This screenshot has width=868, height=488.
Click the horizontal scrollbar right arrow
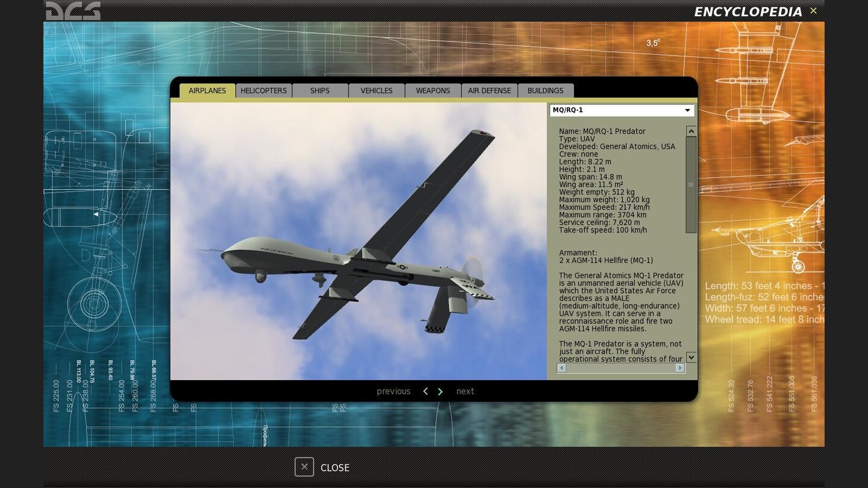click(680, 368)
